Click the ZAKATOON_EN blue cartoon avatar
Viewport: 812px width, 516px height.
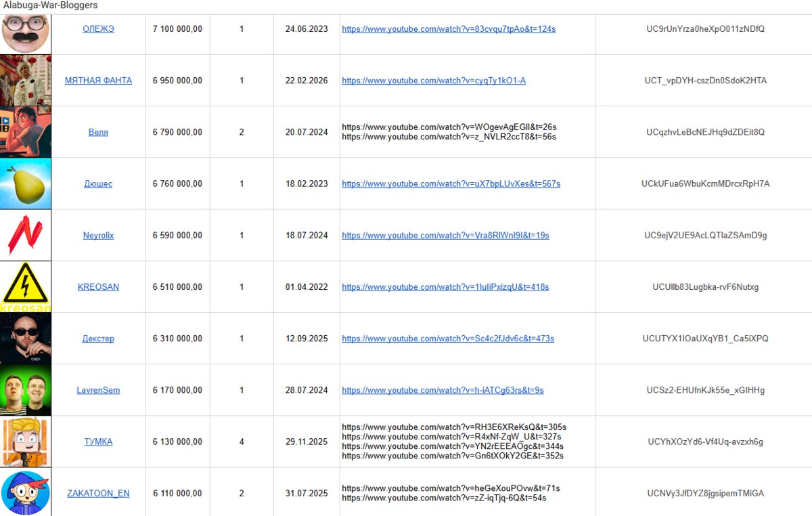(x=25, y=492)
